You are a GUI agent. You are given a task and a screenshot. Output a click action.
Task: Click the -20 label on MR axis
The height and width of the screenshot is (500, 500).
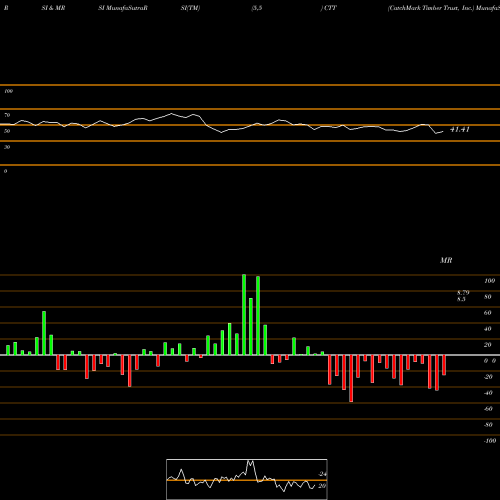pyautogui.click(x=488, y=377)
